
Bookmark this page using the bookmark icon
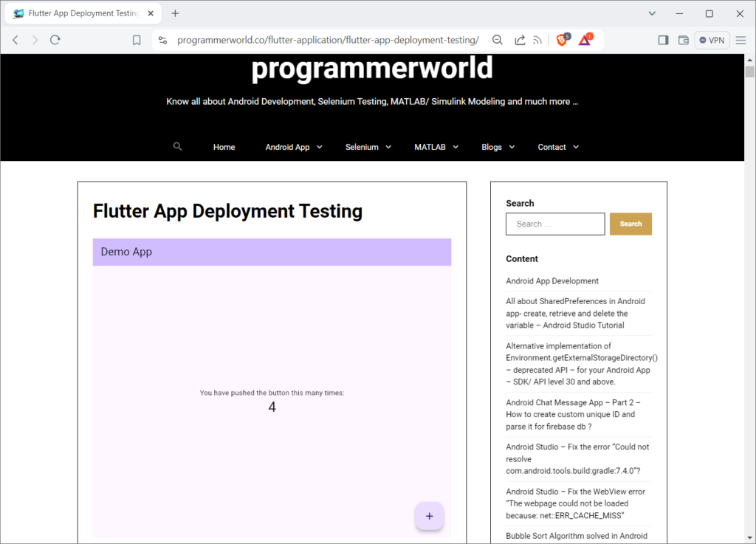[x=137, y=40]
